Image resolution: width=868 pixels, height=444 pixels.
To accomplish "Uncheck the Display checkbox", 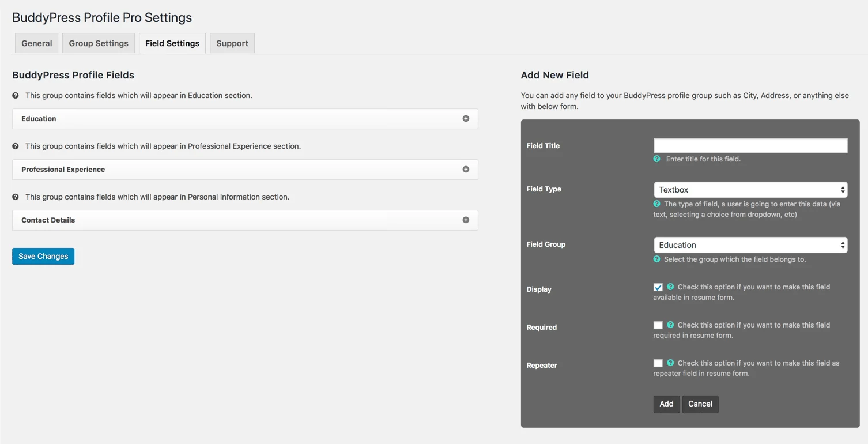I will pyautogui.click(x=658, y=287).
